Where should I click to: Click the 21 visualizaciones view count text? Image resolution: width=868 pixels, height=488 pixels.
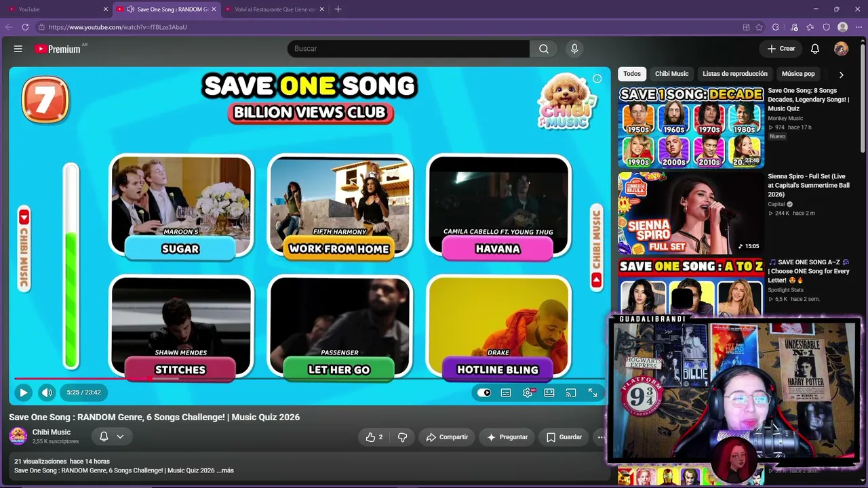pyautogui.click(x=41, y=462)
